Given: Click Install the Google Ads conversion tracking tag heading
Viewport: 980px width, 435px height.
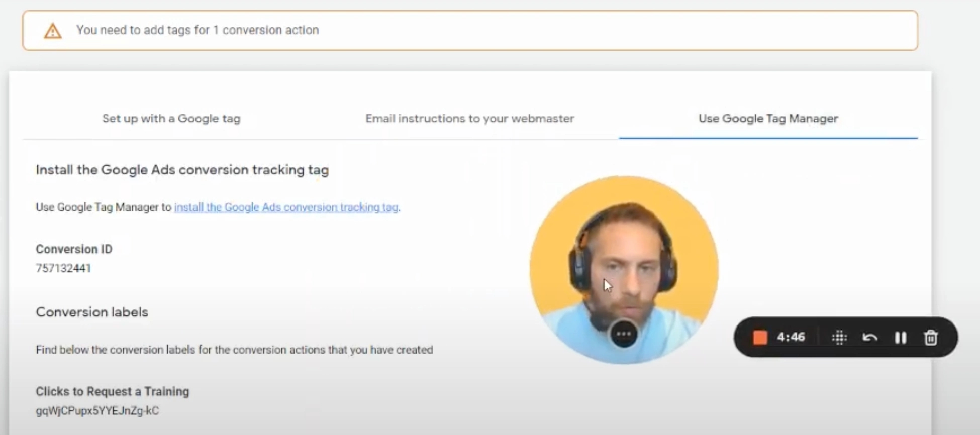Looking at the screenshot, I should coord(182,170).
